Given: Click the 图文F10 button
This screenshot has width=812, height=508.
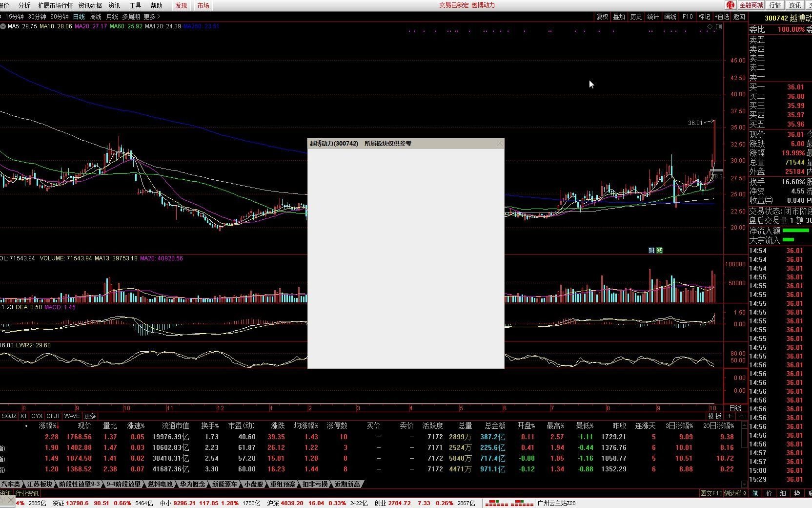Looking at the screenshot, I should click(711, 493).
